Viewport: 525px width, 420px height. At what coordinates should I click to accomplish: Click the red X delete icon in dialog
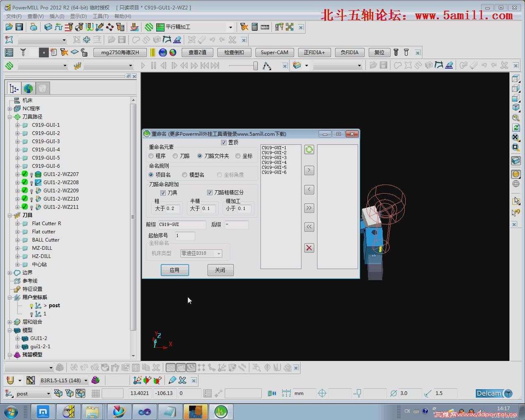point(309,248)
